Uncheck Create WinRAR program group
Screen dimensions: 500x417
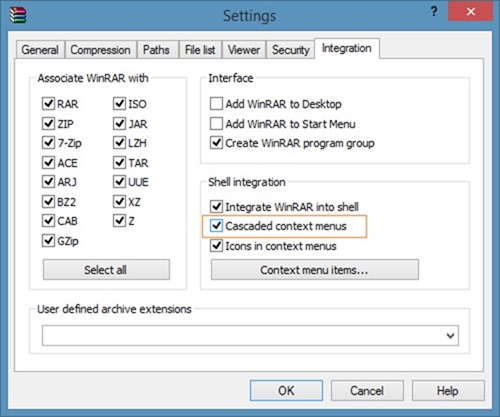pyautogui.click(x=216, y=143)
